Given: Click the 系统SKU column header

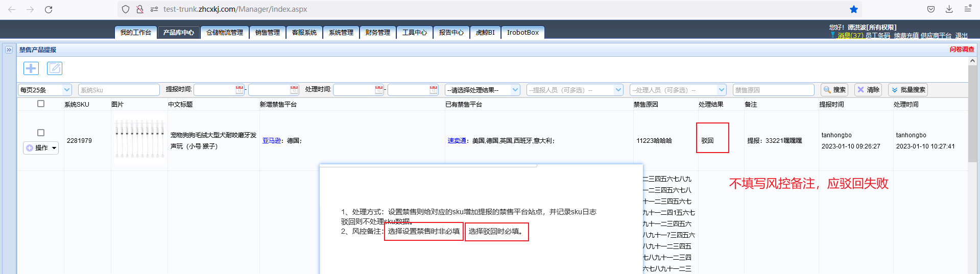Looking at the screenshot, I should pyautogui.click(x=77, y=104).
